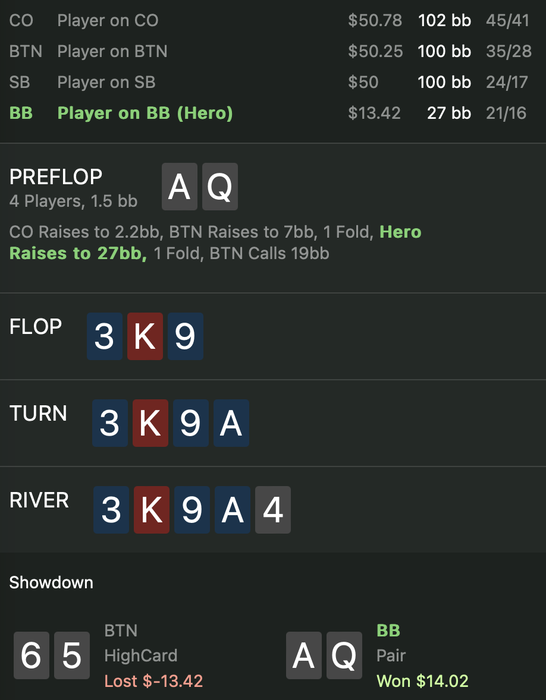Click the Ace card in Hero's preflop hand
Viewport: 546px width, 700px height.
click(179, 187)
